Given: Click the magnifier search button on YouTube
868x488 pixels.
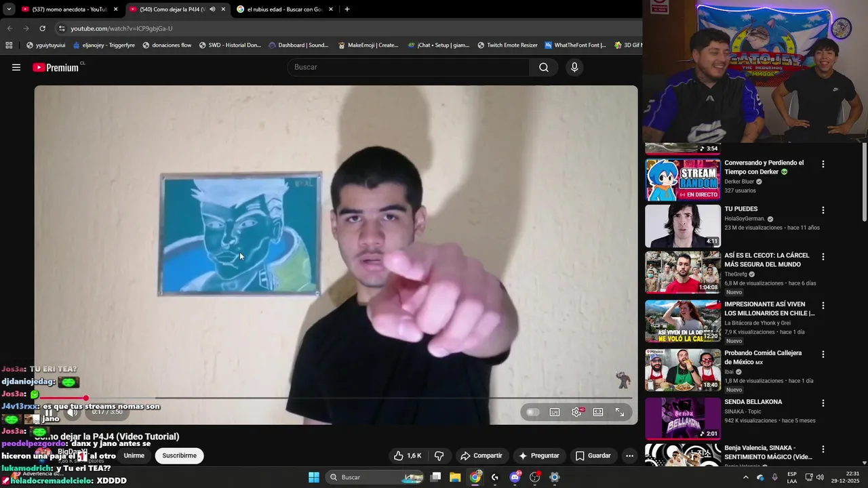Looking at the screenshot, I should pos(544,67).
